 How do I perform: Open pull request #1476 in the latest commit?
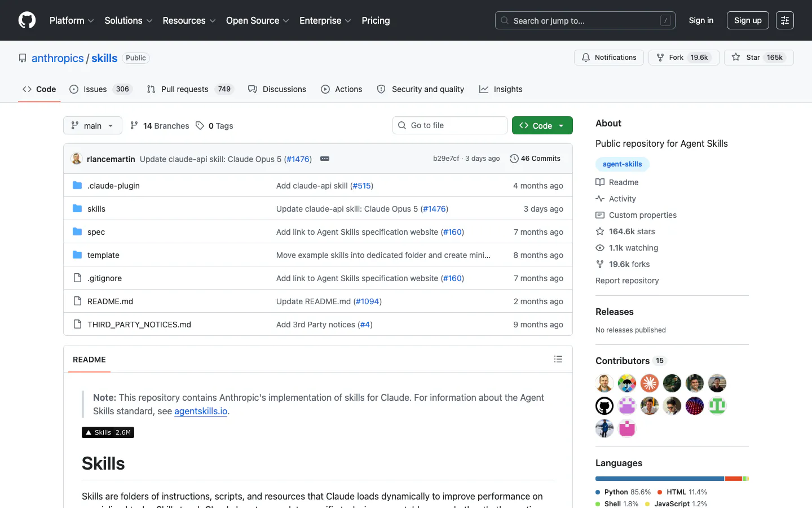(298, 159)
